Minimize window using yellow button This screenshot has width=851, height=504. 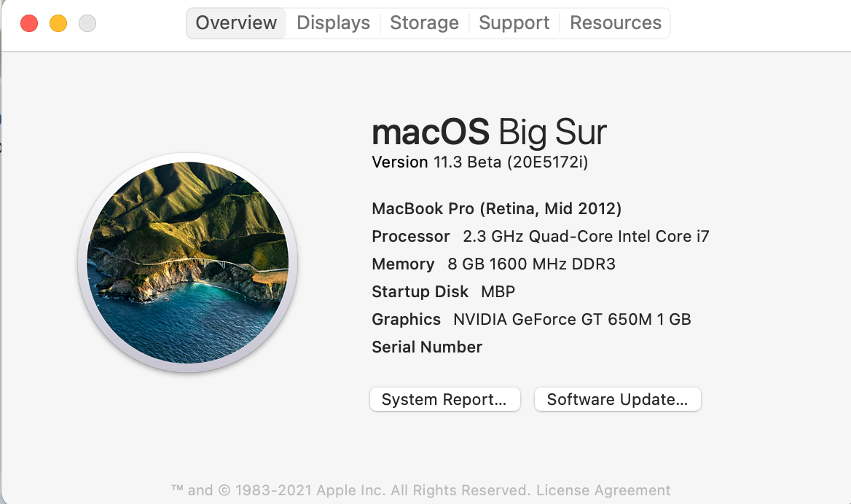pos(58,23)
